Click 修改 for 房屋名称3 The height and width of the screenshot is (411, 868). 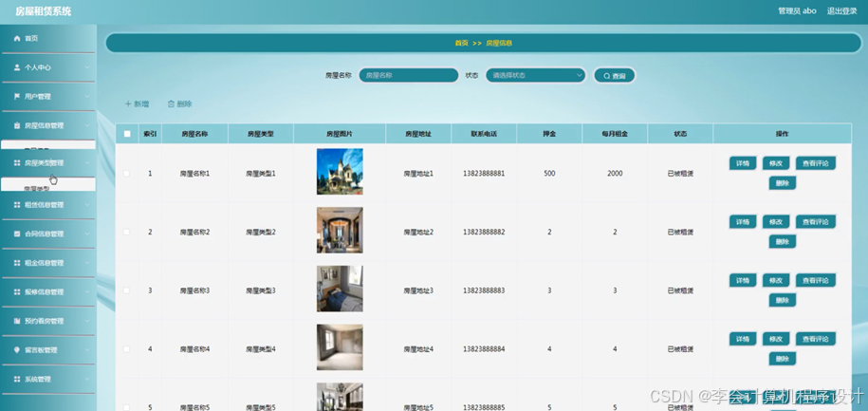[776, 280]
